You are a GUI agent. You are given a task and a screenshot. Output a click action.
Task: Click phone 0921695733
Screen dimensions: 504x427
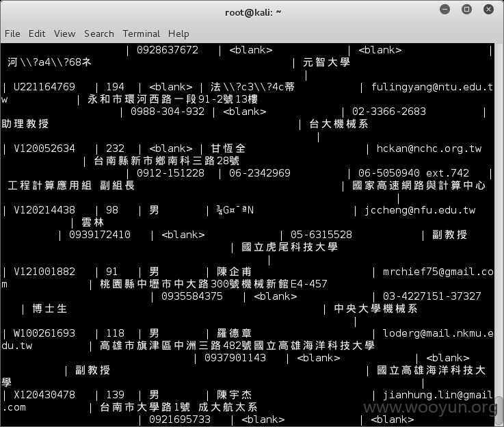pyautogui.click(x=180, y=419)
